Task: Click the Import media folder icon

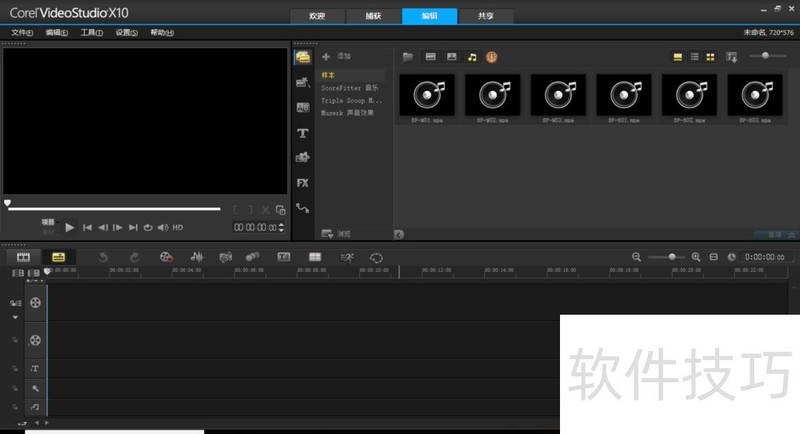Action: [407, 57]
